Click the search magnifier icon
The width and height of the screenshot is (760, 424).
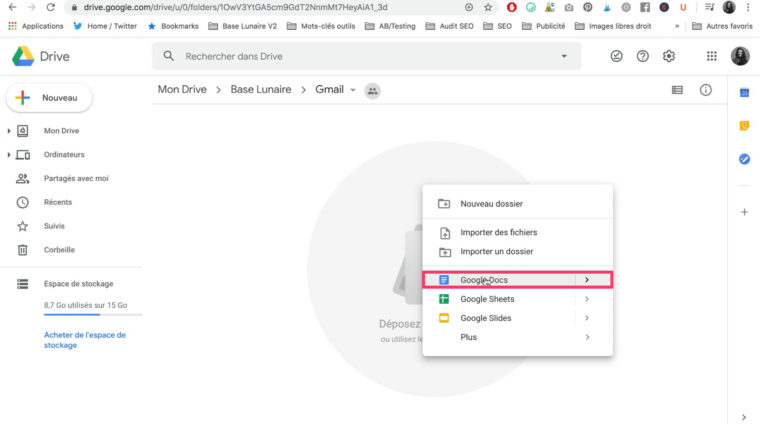[168, 56]
